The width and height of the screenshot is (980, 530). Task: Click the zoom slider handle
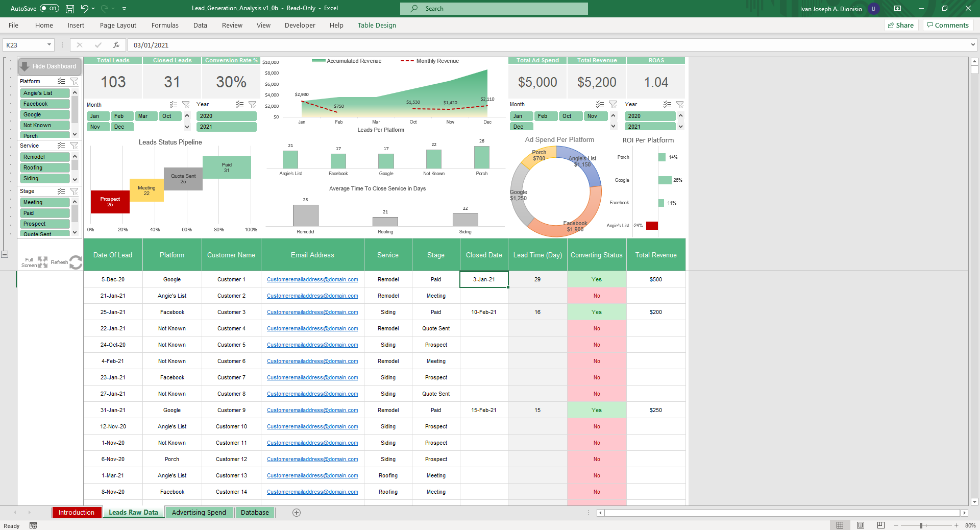coord(921,525)
